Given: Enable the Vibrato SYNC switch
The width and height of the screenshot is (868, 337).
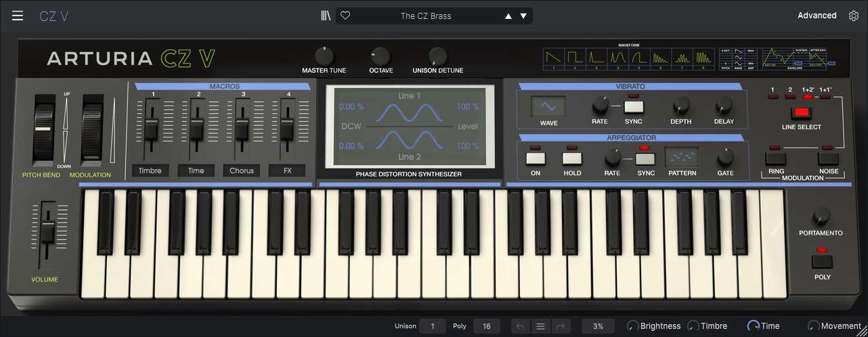Looking at the screenshot, I should coord(634,106).
